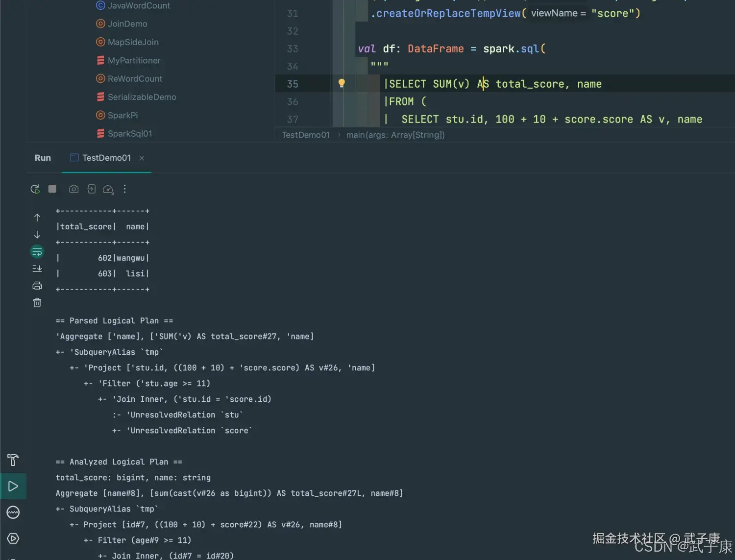Close the TestDemo01 run tab
The image size is (735, 560).
coord(142,158)
